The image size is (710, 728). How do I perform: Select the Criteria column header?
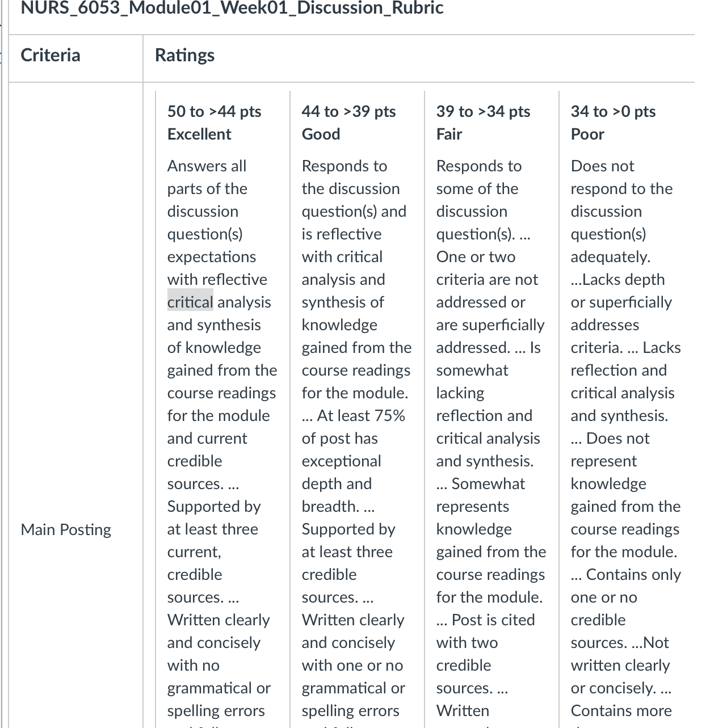51,55
